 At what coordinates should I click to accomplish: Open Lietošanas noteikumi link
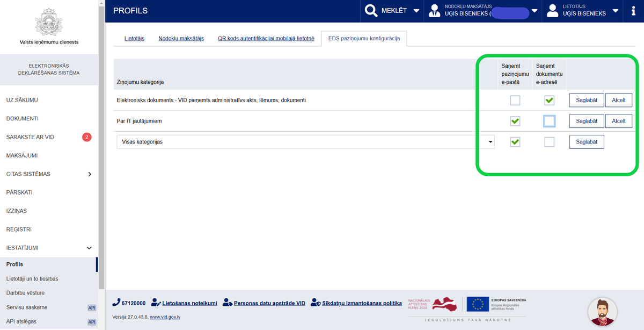coord(189,303)
